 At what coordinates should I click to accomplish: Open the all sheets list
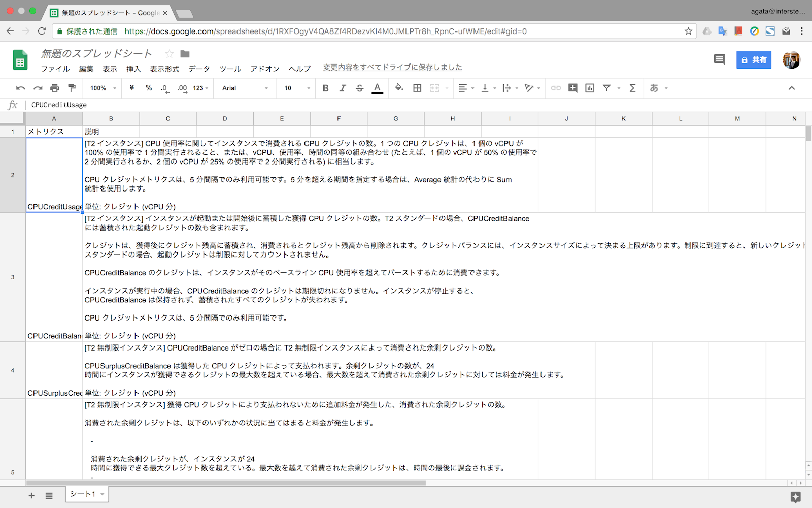click(x=49, y=495)
